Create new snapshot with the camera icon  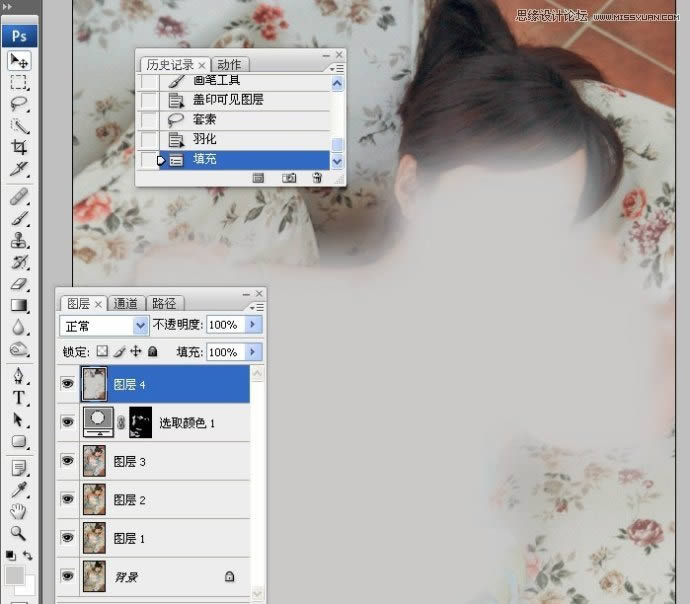[x=289, y=177]
